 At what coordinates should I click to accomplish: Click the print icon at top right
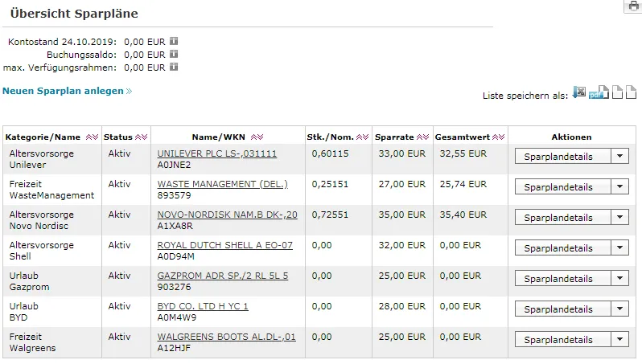[x=633, y=6]
